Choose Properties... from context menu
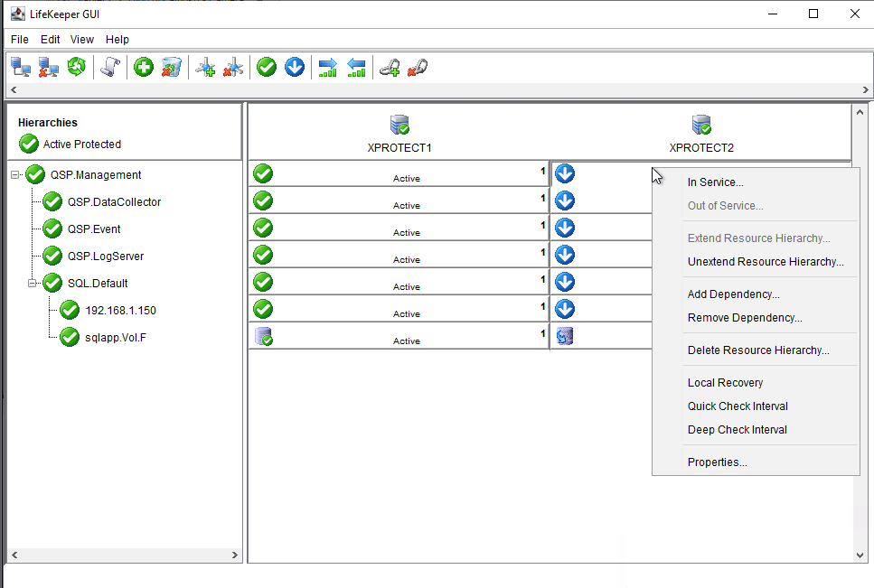874x588 pixels. click(x=756, y=462)
